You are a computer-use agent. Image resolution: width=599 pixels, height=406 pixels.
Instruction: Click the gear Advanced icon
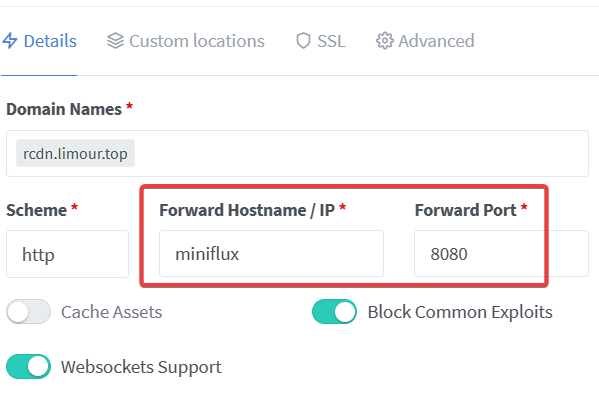(385, 41)
